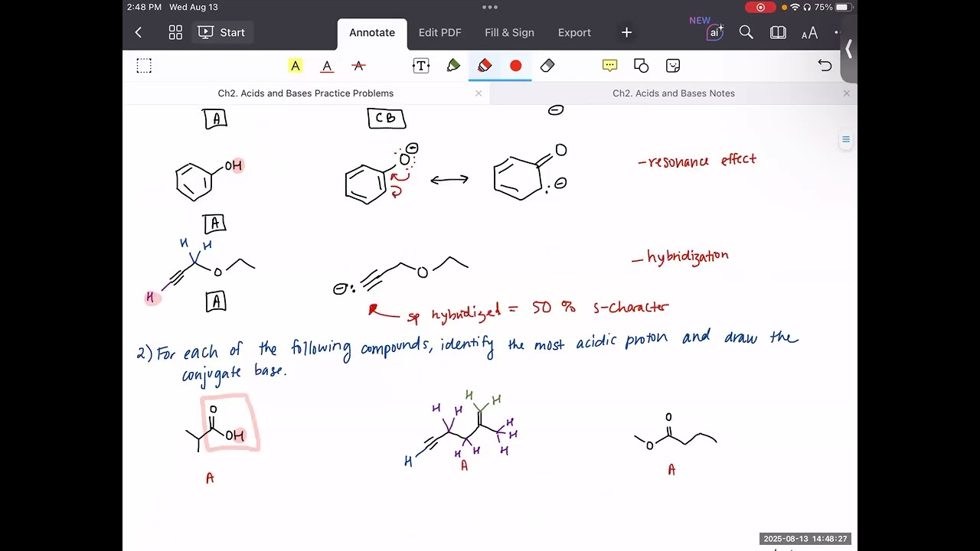This screenshot has width=980, height=551.
Task: Select the green pen tool
Action: pyautogui.click(x=453, y=66)
